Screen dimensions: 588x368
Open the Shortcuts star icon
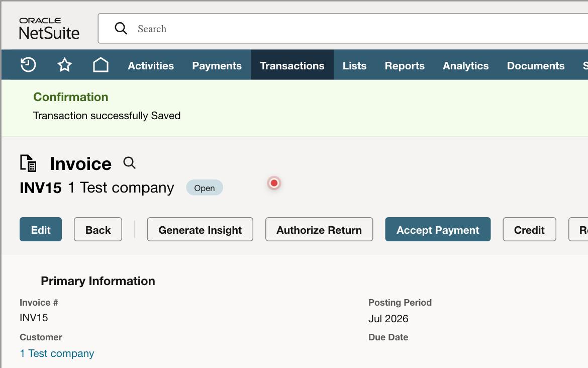tap(64, 65)
